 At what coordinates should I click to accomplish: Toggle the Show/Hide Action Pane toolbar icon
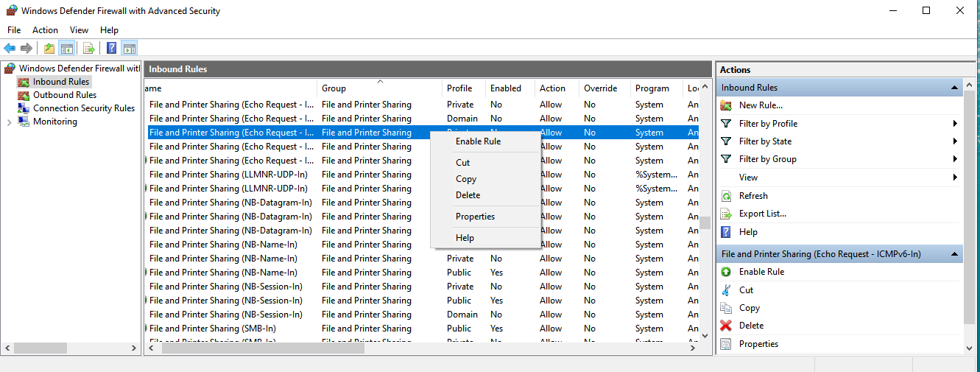[129, 49]
